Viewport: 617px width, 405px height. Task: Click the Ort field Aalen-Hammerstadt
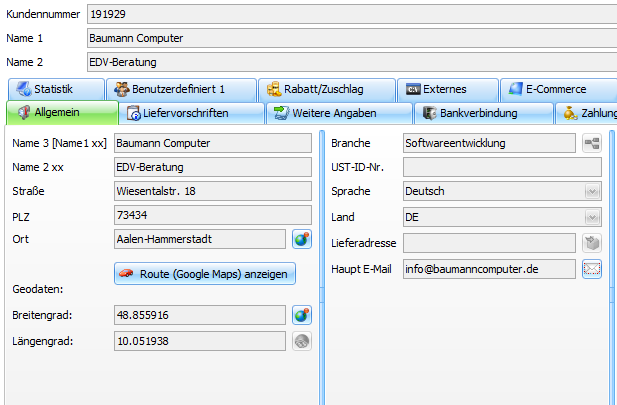click(x=200, y=239)
